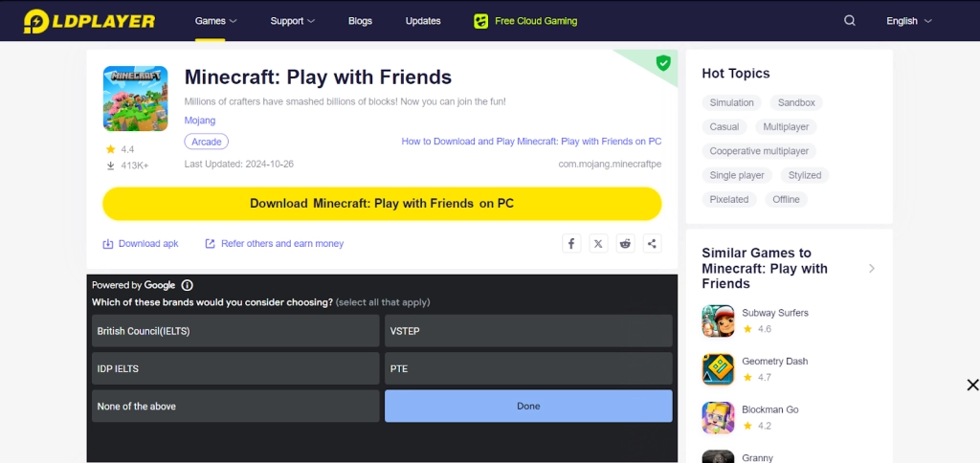980x463 pixels.
Task: Select the Pixelated topic tag
Action: tap(729, 199)
